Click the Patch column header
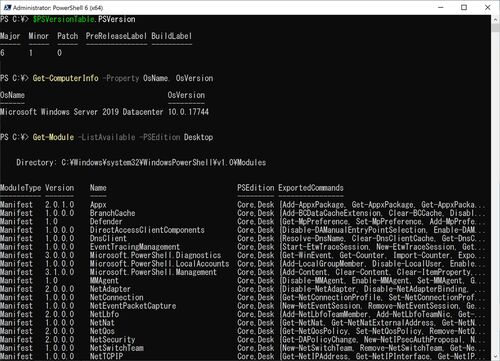 click(68, 36)
